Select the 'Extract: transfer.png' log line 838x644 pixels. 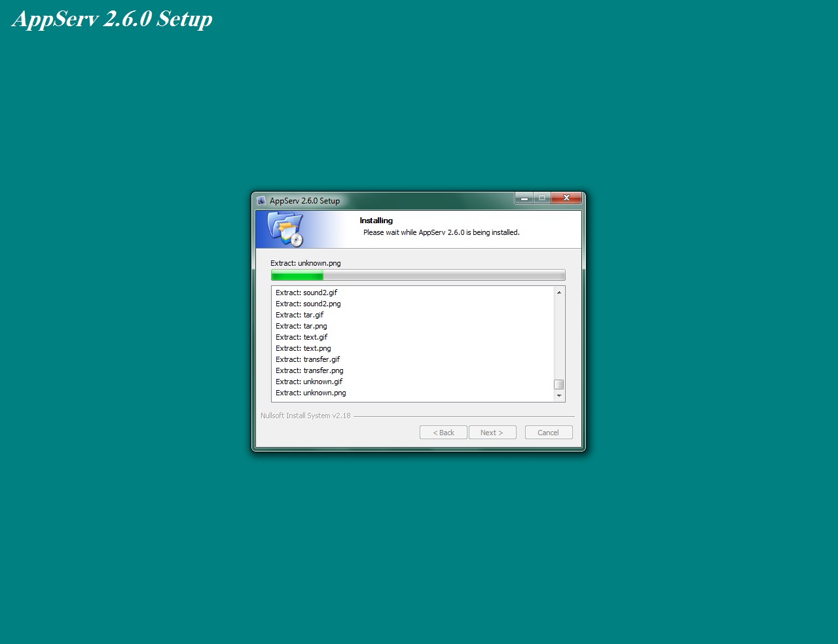pos(310,370)
